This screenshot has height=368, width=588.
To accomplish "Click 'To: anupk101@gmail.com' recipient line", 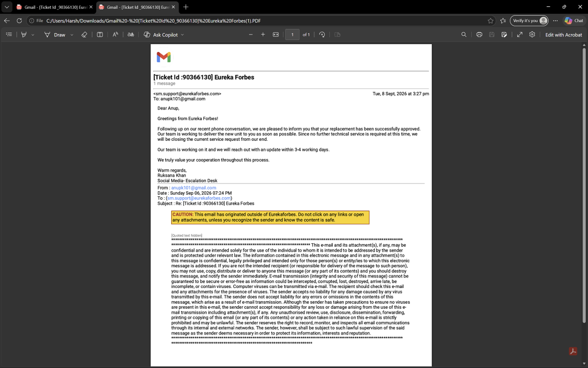I will (179, 99).
